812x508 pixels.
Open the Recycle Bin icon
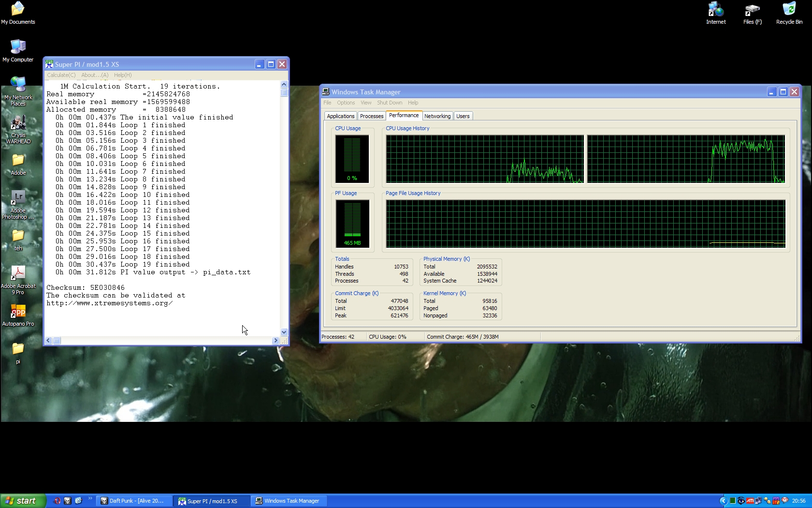click(789, 10)
